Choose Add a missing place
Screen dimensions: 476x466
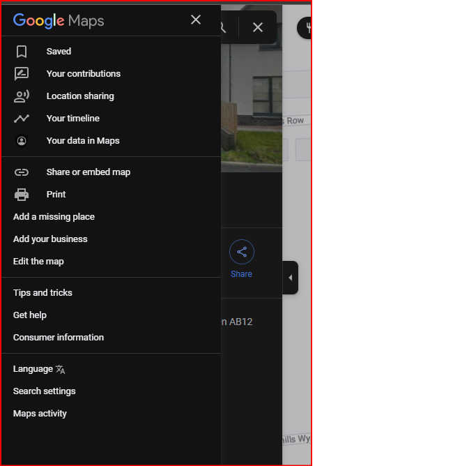111,217
